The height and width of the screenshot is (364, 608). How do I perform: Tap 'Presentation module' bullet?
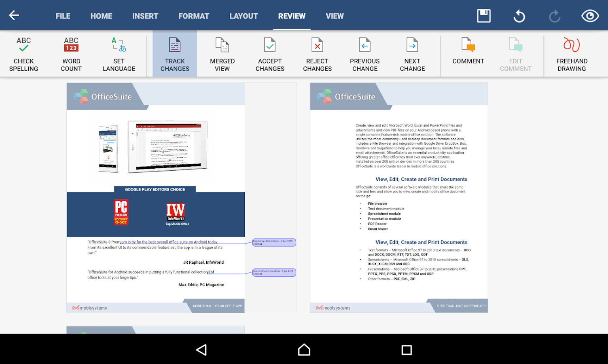(384, 219)
